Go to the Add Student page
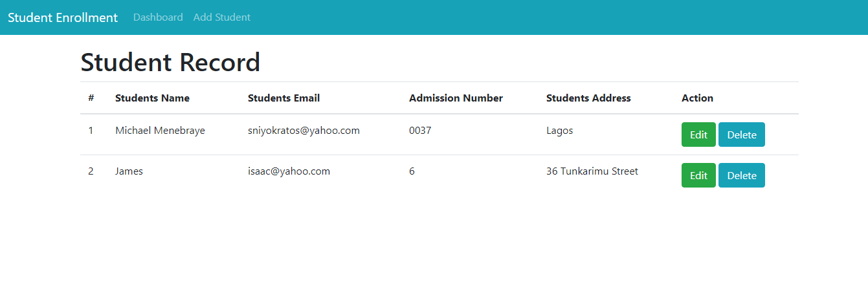The width and height of the screenshot is (868, 302). click(221, 17)
